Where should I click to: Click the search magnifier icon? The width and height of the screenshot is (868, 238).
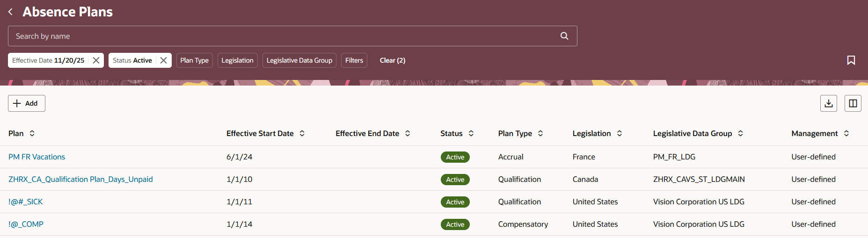tap(564, 36)
